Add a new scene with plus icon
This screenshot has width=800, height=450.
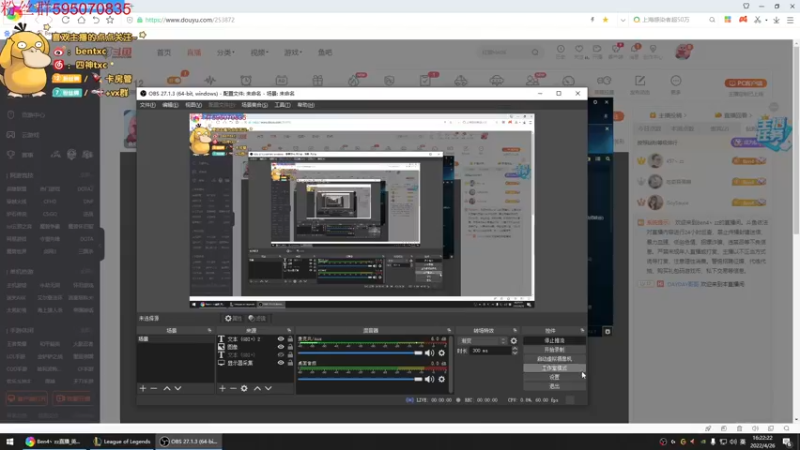[143, 388]
